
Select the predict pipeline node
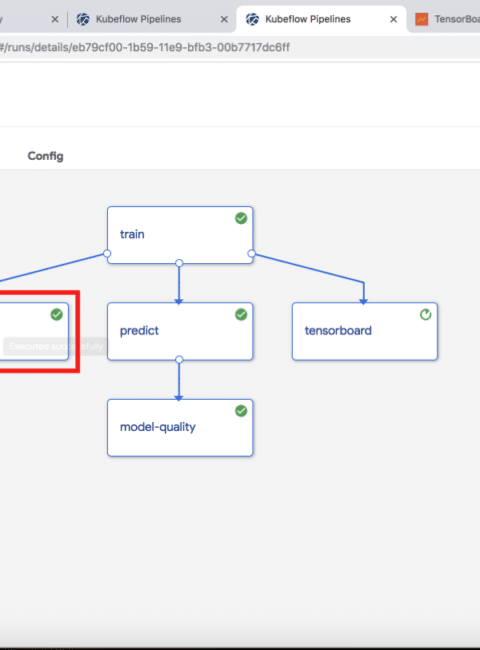point(180,331)
